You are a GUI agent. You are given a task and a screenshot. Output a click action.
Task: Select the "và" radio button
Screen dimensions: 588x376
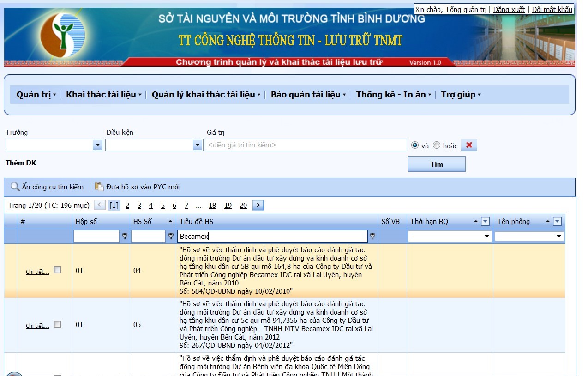pyautogui.click(x=415, y=146)
